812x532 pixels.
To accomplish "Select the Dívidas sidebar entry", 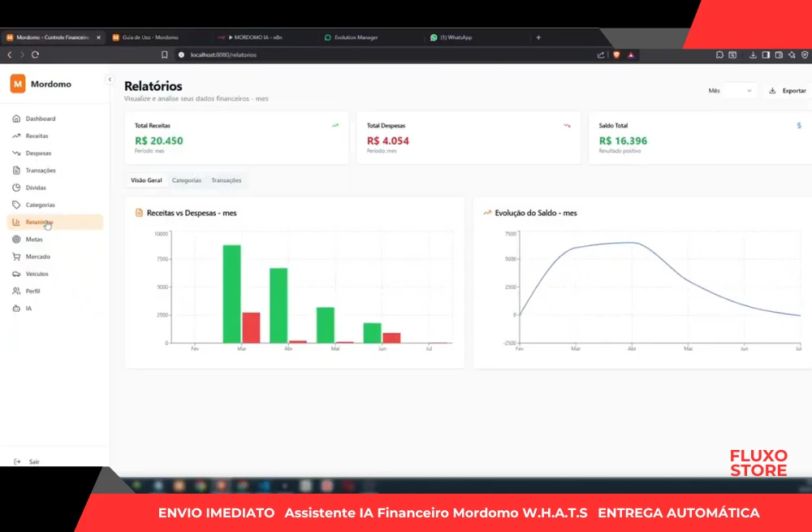I will click(36, 188).
